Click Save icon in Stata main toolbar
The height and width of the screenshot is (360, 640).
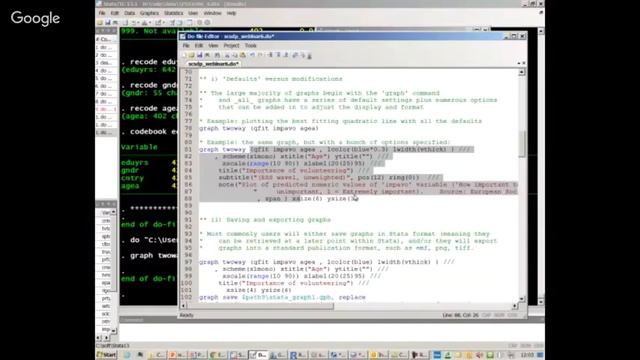(108, 22)
